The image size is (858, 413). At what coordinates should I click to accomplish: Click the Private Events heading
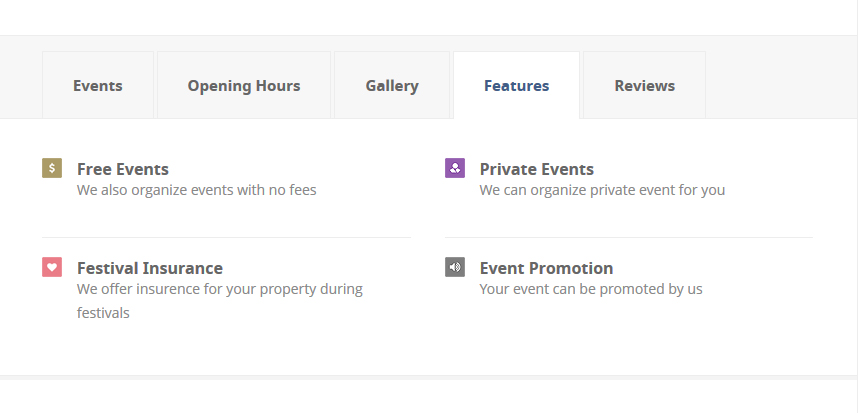coord(536,169)
